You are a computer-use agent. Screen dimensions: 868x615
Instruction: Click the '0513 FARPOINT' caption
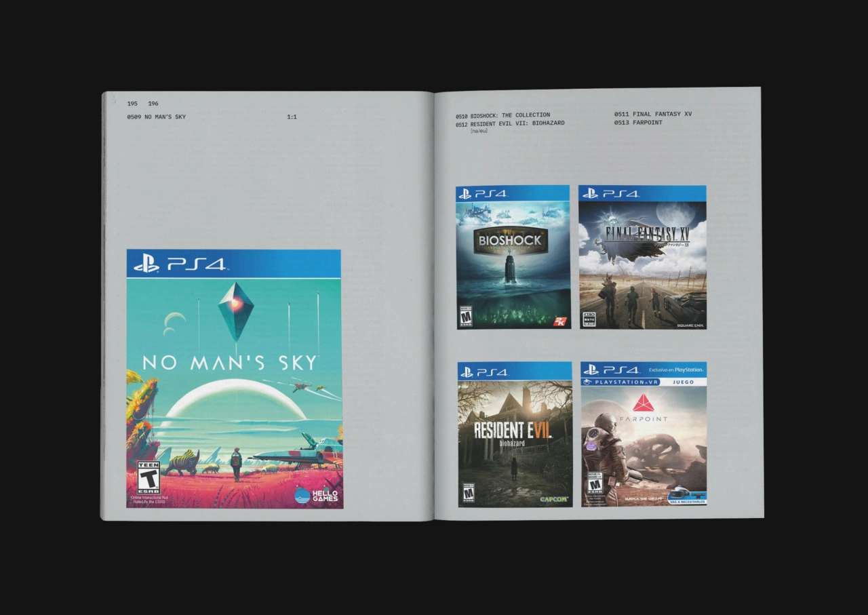[x=638, y=123]
